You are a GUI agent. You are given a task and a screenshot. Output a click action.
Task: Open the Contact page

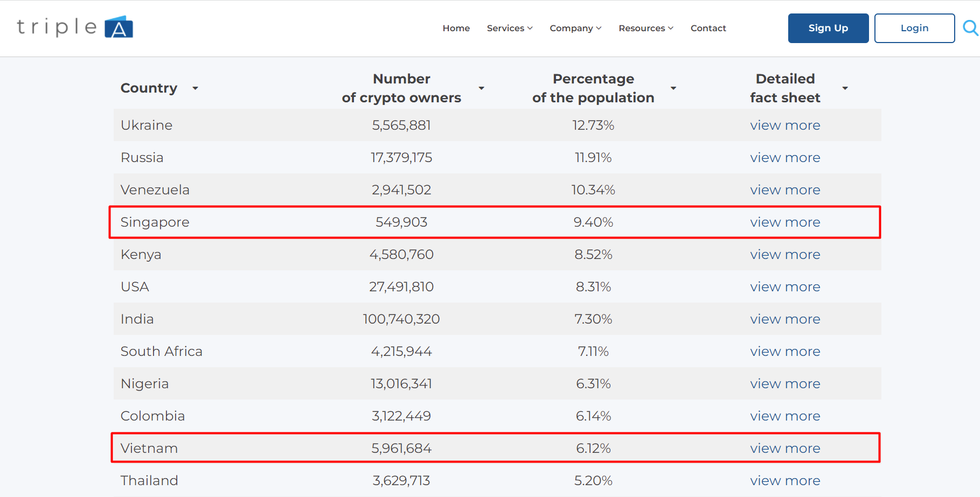click(x=708, y=28)
